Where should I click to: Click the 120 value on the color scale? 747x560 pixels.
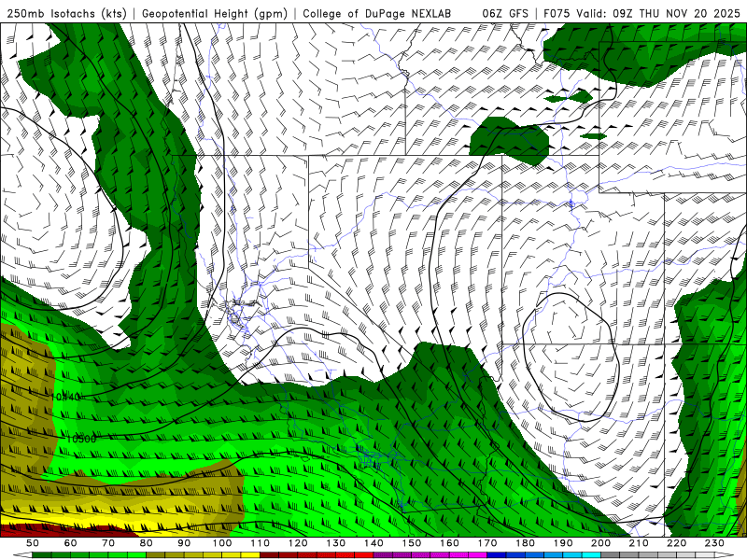point(298,543)
